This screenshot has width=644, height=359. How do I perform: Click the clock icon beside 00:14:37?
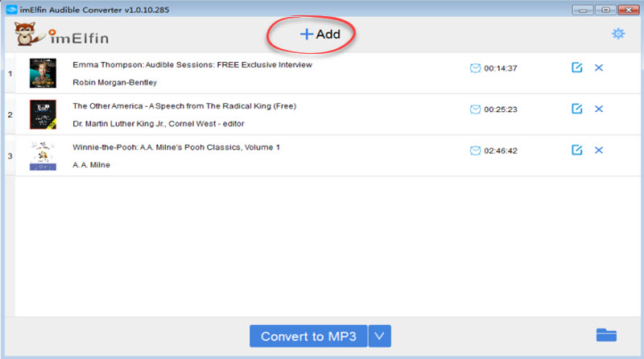(475, 68)
